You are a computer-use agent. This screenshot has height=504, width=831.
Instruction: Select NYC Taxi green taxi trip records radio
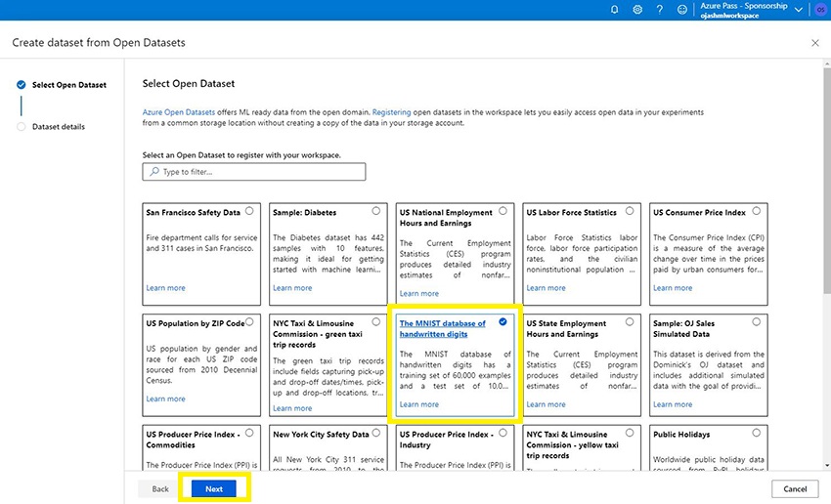pyautogui.click(x=375, y=321)
